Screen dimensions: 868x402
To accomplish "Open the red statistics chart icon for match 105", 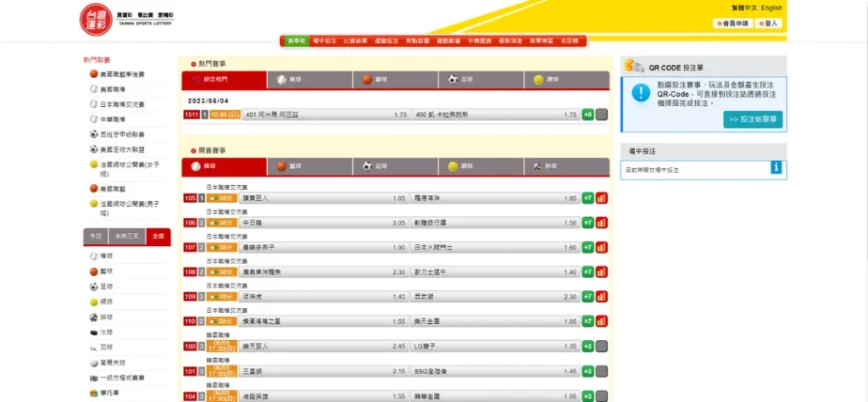I will click(602, 198).
